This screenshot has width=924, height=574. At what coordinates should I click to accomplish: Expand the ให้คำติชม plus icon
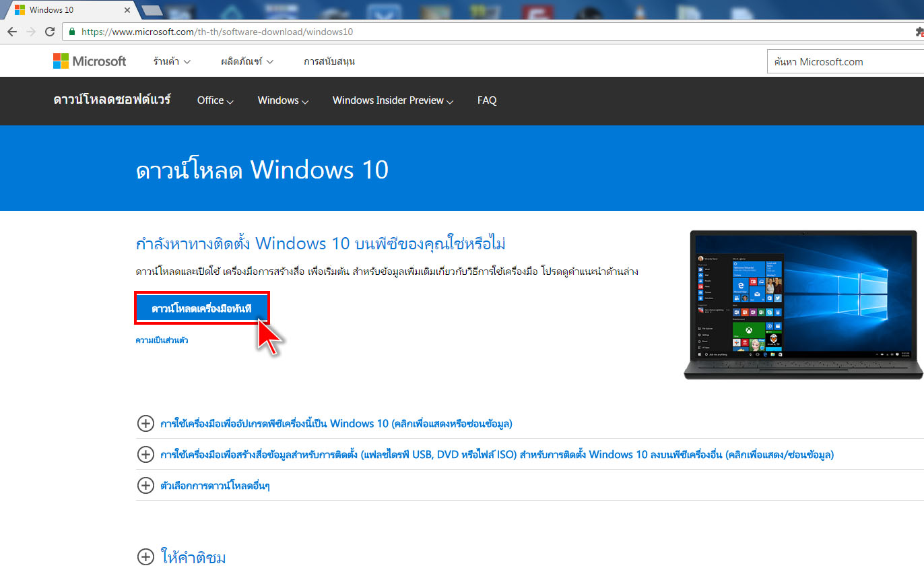click(x=145, y=556)
